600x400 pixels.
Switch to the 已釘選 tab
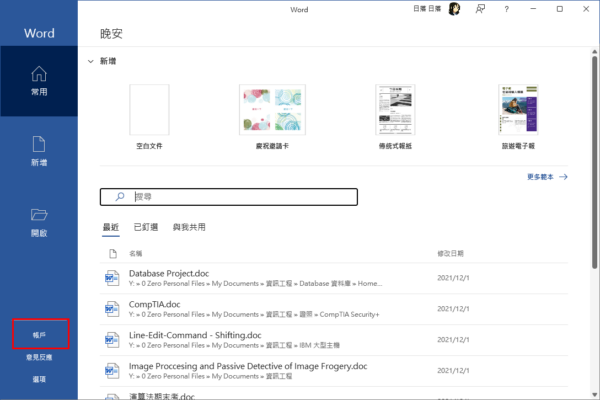[x=146, y=227]
